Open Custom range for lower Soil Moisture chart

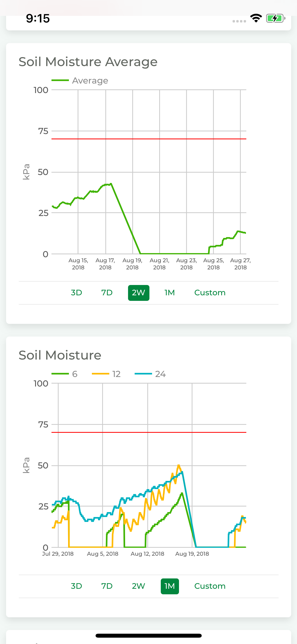point(210,586)
